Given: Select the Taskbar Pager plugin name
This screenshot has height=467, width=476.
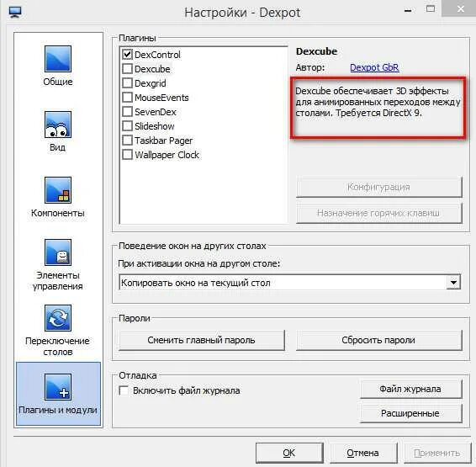Looking at the screenshot, I should [x=164, y=141].
